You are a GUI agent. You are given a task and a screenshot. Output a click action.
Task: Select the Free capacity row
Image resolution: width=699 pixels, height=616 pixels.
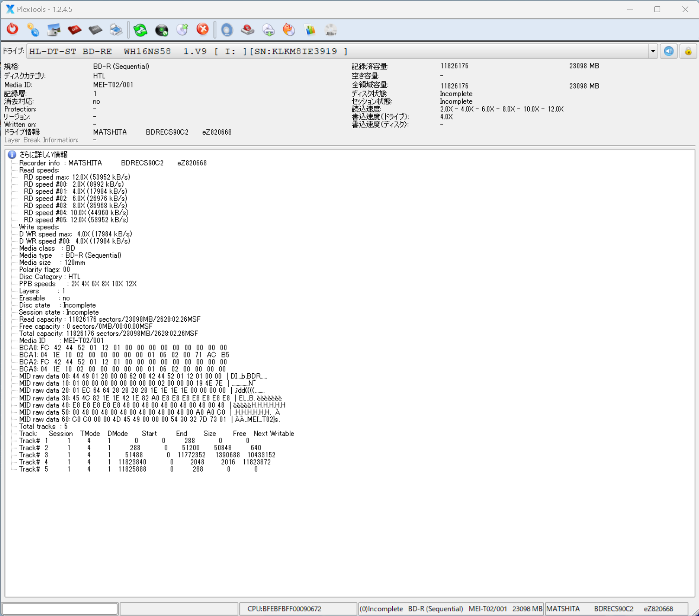pos(86,326)
